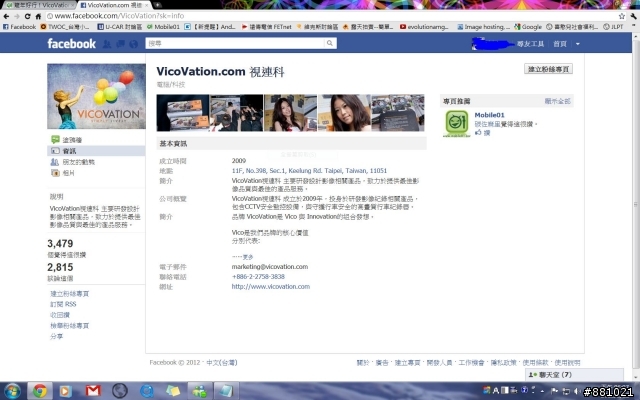Open the Mobile01 bookmark
This screenshot has width=640, height=400.
pyautogui.click(x=163, y=27)
